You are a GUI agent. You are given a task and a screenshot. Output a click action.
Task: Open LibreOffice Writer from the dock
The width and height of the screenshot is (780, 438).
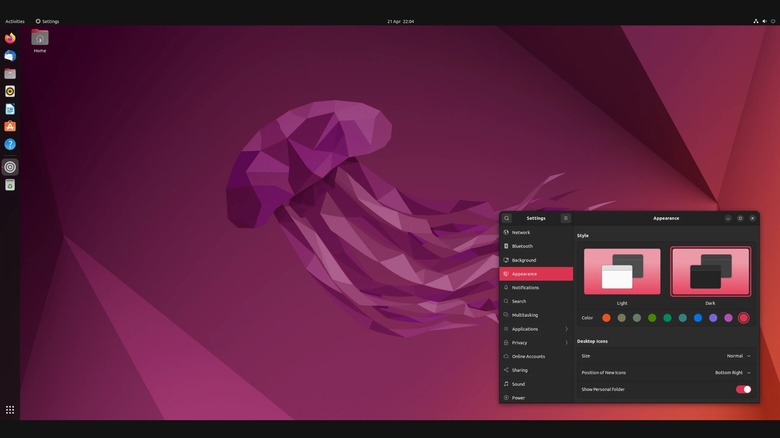coord(10,109)
